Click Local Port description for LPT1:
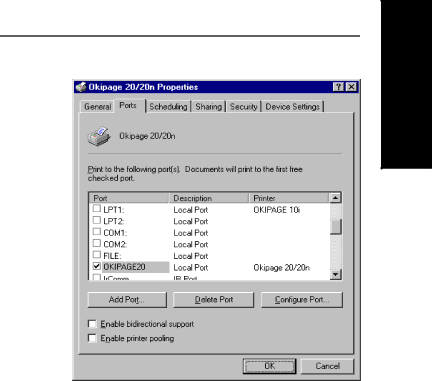Screen dimensions: 432x381 [x=191, y=210]
